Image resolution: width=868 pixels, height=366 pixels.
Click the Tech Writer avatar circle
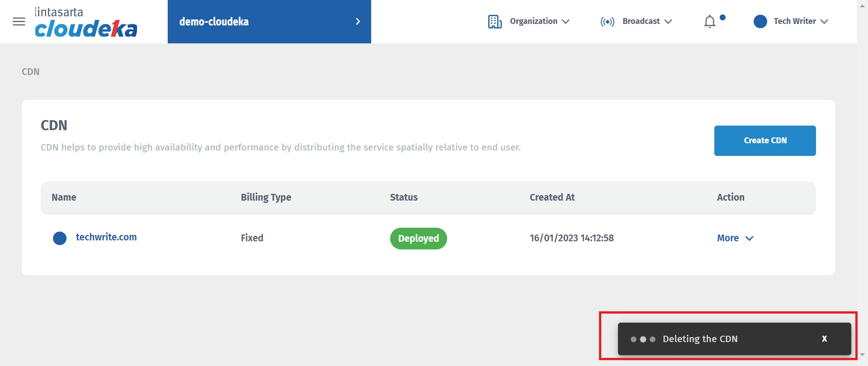(760, 22)
